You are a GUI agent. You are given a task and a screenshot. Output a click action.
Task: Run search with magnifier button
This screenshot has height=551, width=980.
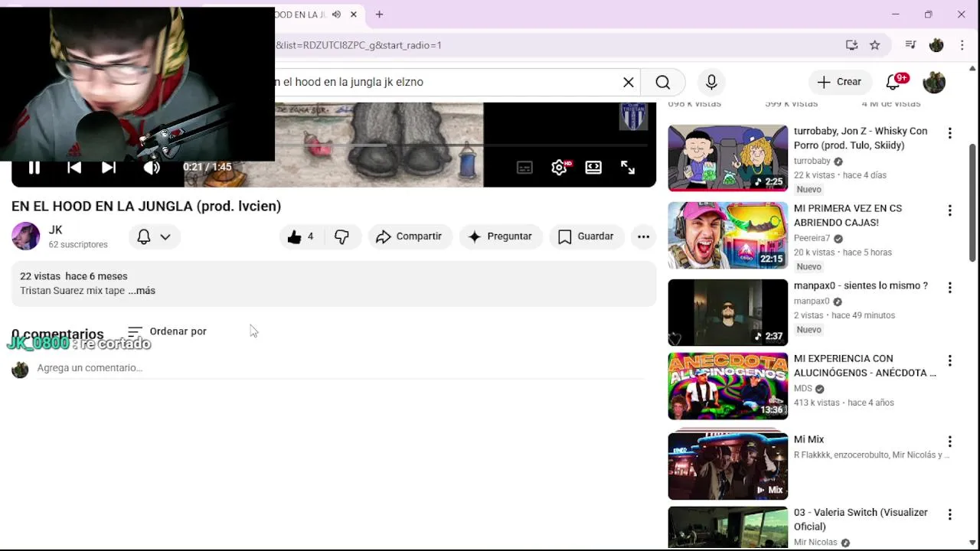pos(663,82)
